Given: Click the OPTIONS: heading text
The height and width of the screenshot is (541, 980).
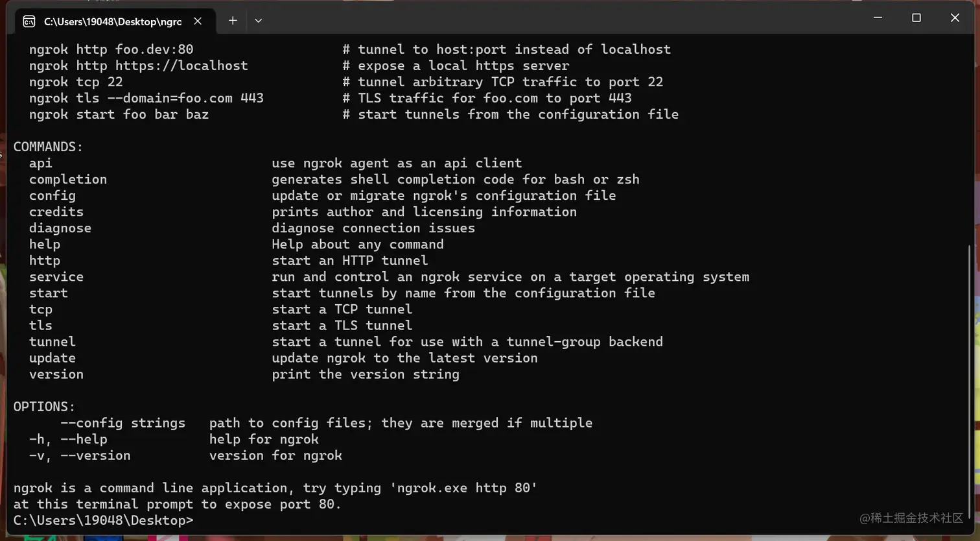Looking at the screenshot, I should [x=44, y=407].
